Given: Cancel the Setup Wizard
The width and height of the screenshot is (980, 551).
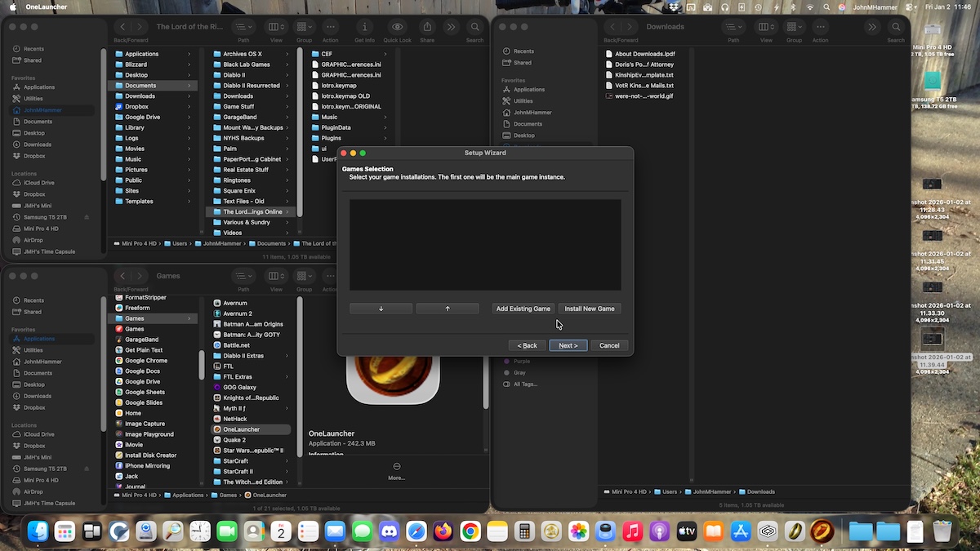Looking at the screenshot, I should pos(609,345).
